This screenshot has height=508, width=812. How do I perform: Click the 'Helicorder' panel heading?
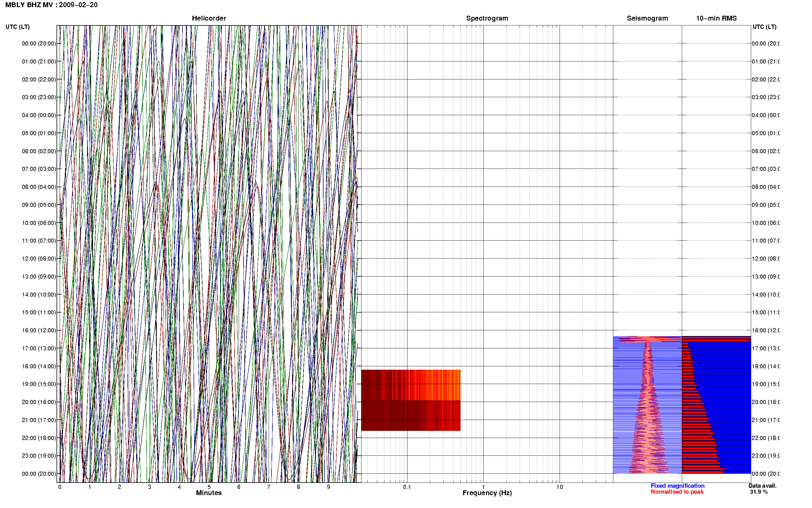pos(209,19)
